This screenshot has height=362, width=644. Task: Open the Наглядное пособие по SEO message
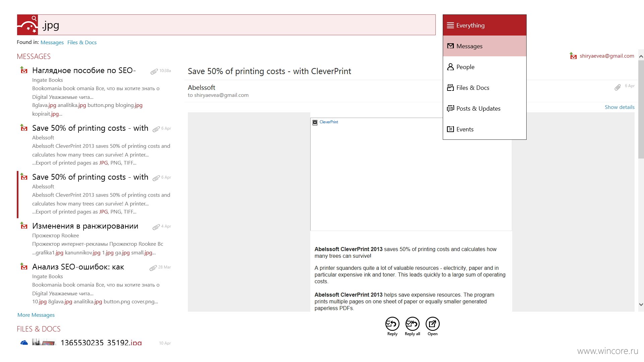pos(95,92)
